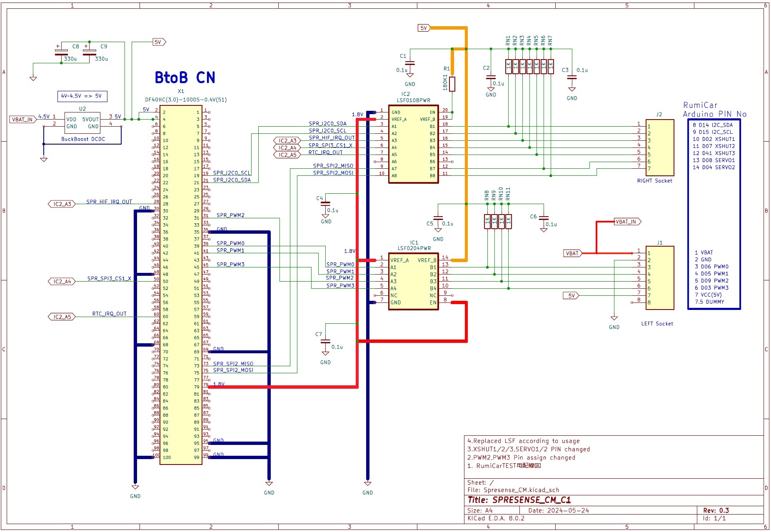
Task: Select the IC1 LSF0204PWR chip symbol
Action: click(413, 281)
